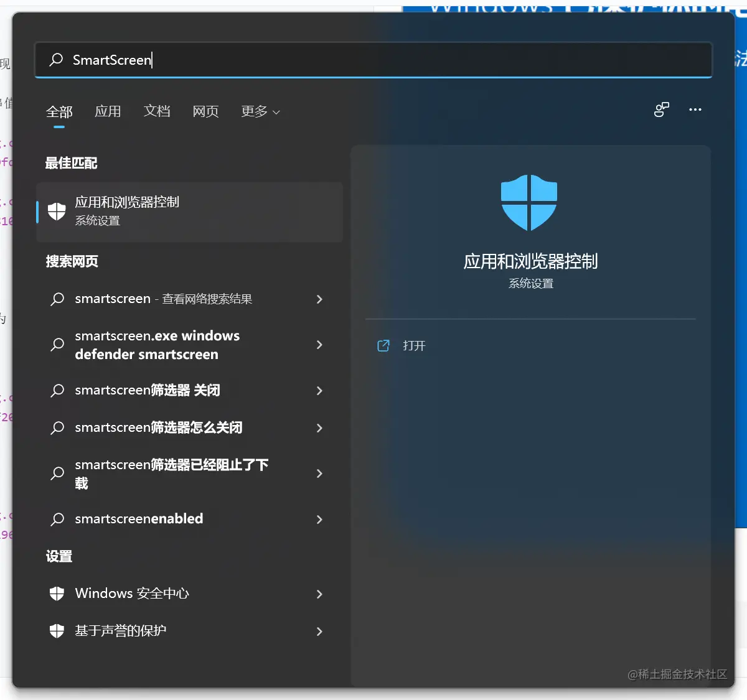Viewport: 747px width, 700px height.
Task: Expand chevron for smartscreen筛选器 关闭
Action: (x=319, y=391)
